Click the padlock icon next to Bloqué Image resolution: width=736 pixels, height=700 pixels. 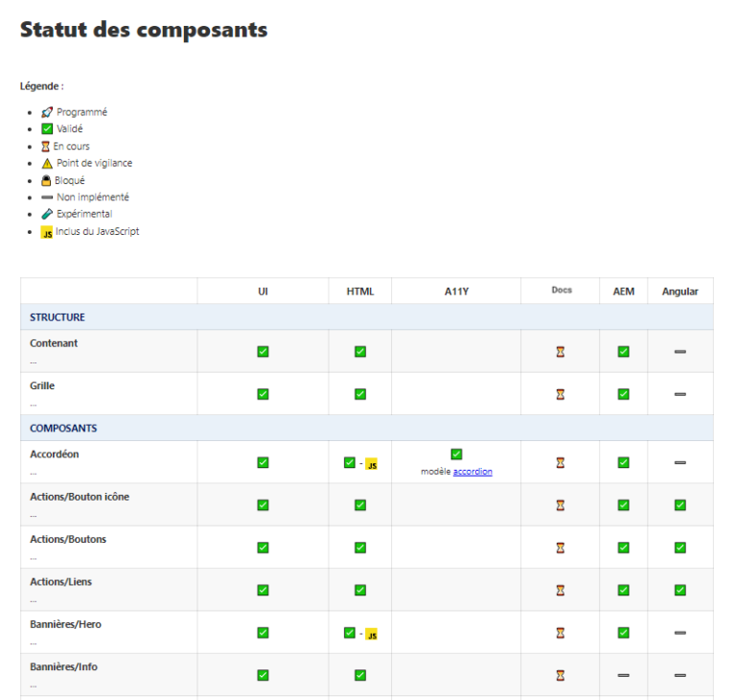point(46,180)
